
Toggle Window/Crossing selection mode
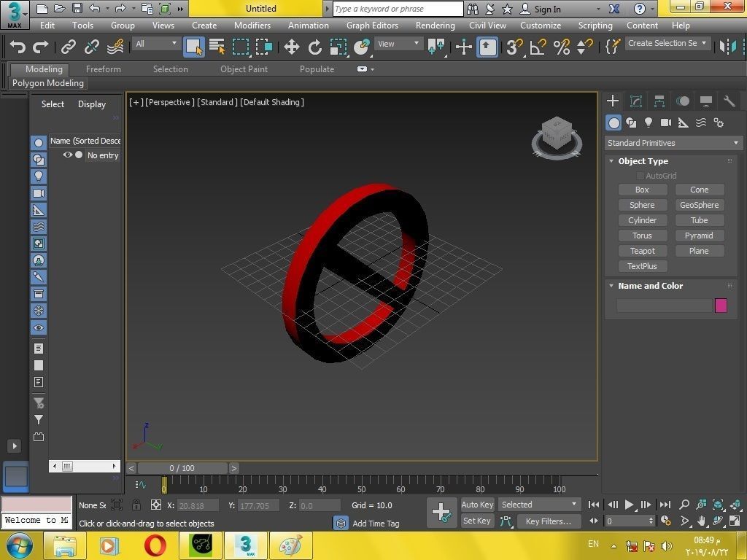tap(264, 47)
